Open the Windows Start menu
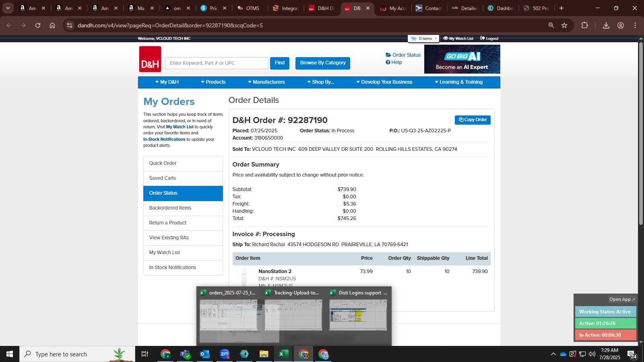This screenshot has height=362, width=644. pos(10,354)
